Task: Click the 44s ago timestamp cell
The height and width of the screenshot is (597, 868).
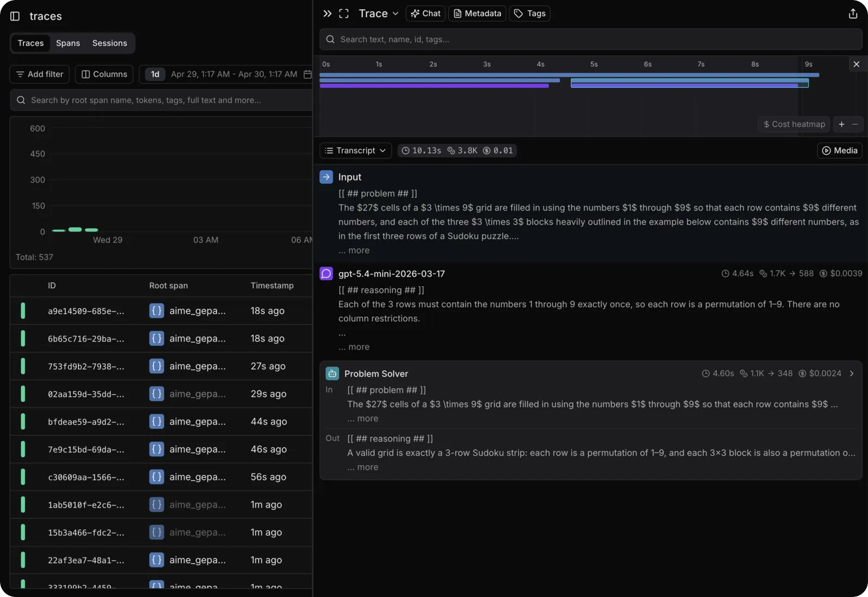Action: coord(269,421)
